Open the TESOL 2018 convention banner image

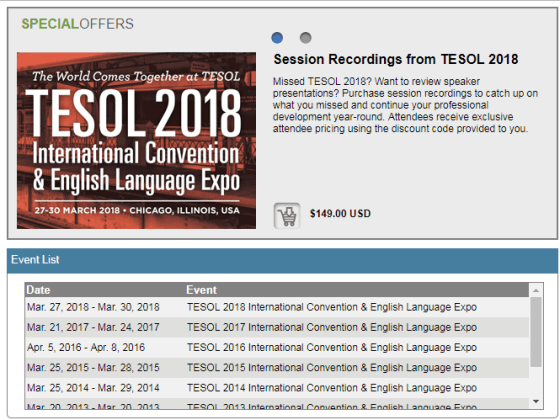pos(136,140)
